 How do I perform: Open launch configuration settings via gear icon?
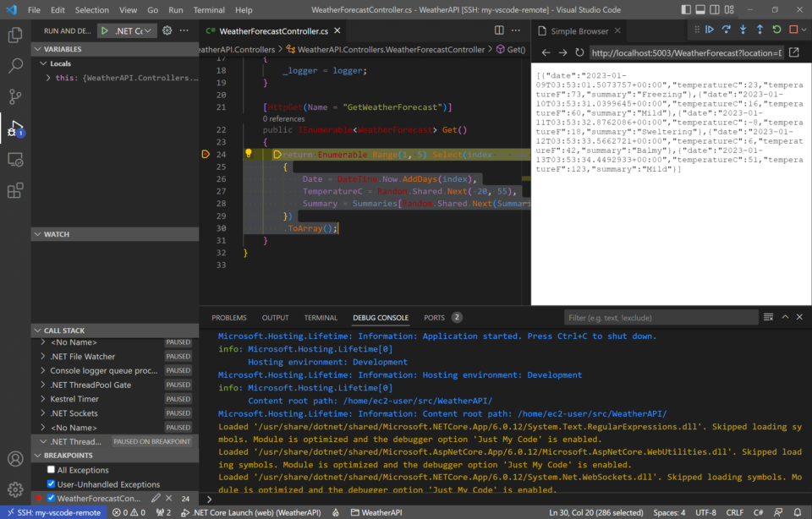pos(167,30)
